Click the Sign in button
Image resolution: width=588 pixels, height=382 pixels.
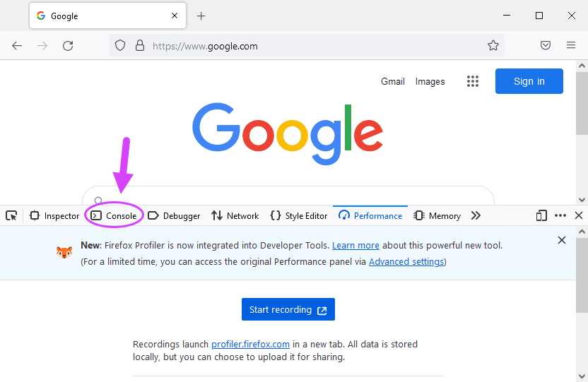tap(529, 81)
